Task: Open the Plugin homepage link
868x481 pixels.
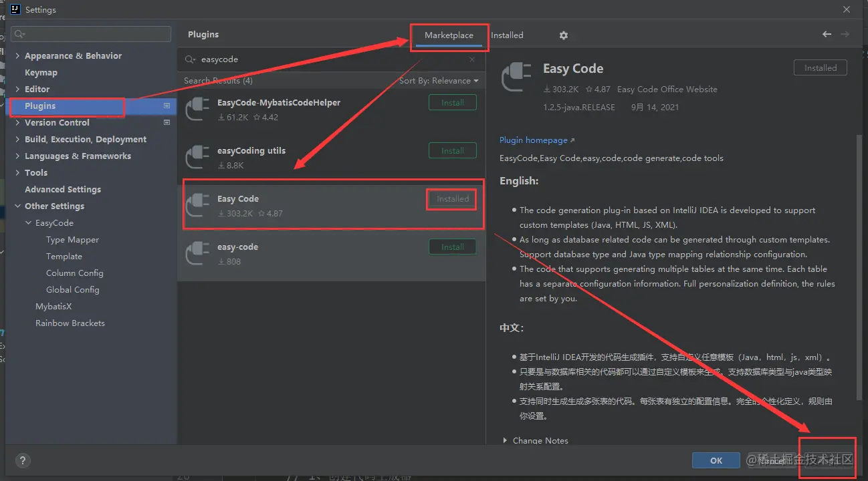Action: [x=537, y=140]
